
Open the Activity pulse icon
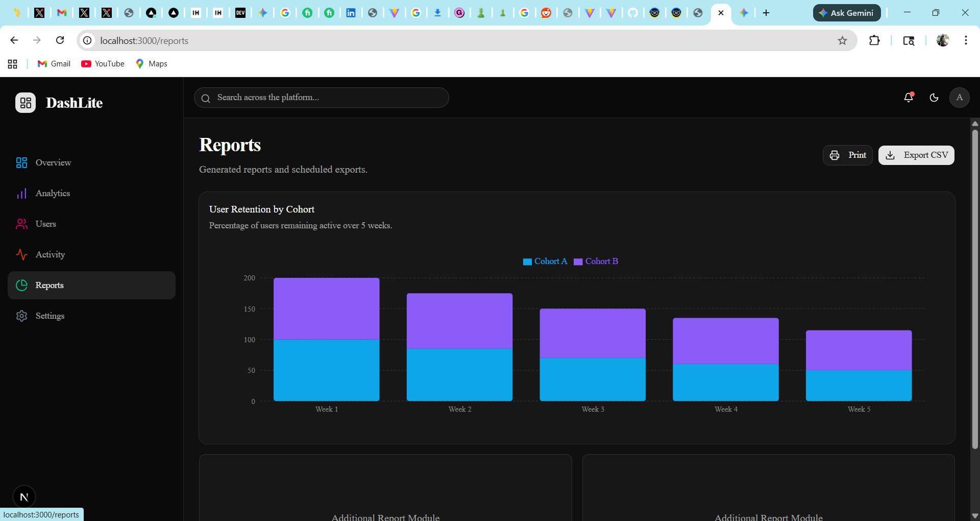pos(21,254)
